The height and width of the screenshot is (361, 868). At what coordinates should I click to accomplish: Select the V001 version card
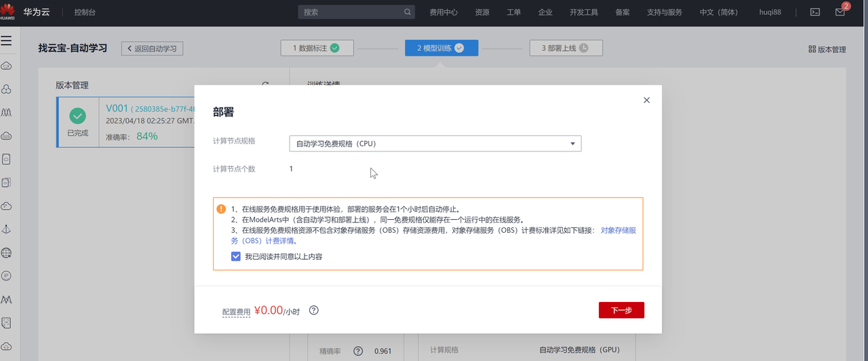(x=125, y=122)
